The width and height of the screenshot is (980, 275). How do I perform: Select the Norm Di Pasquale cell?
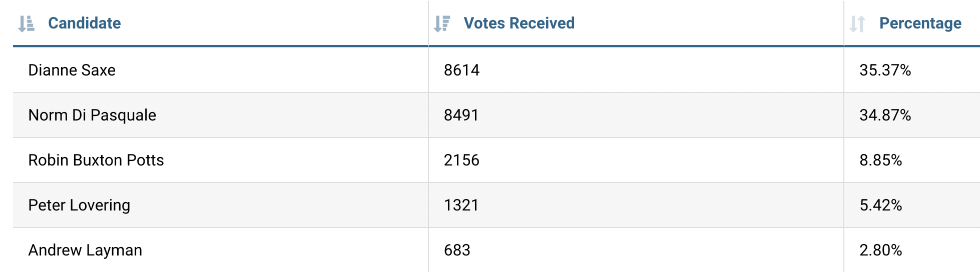point(92,115)
